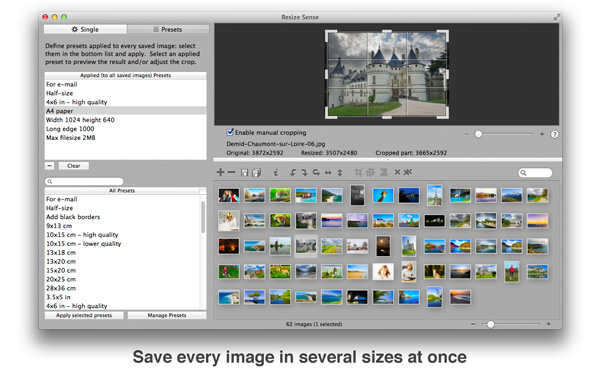Screen dimensions: 600x375
Task: Click the double X icon in the image toolbar
Action: pos(408,172)
